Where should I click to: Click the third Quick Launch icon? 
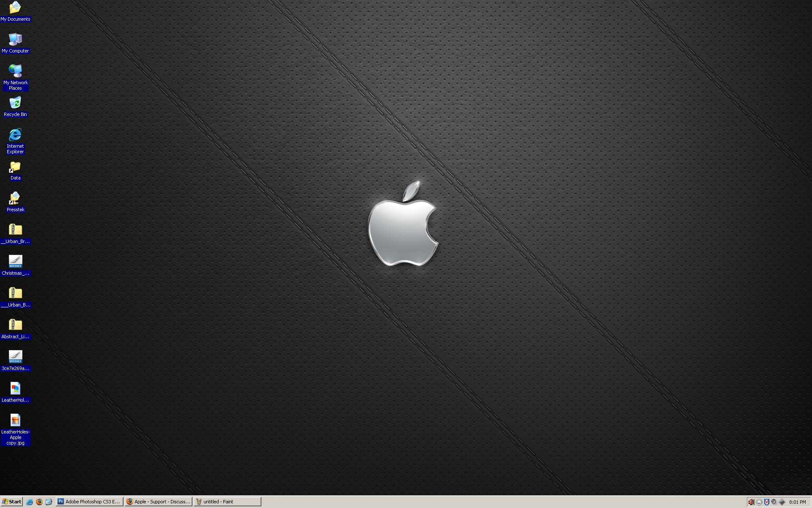49,502
